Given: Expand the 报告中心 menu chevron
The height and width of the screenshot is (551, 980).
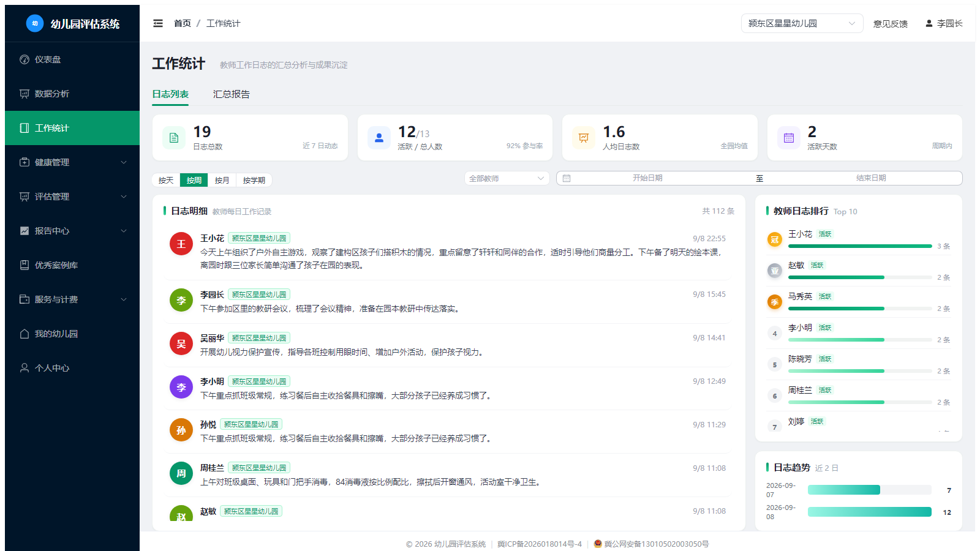Looking at the screenshot, I should point(124,231).
